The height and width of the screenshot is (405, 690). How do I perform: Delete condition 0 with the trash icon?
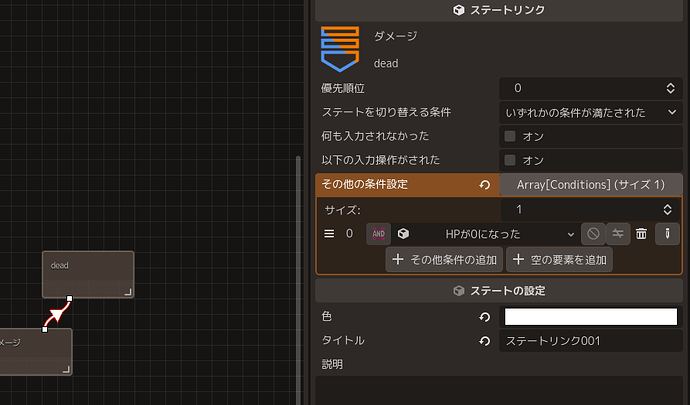641,234
